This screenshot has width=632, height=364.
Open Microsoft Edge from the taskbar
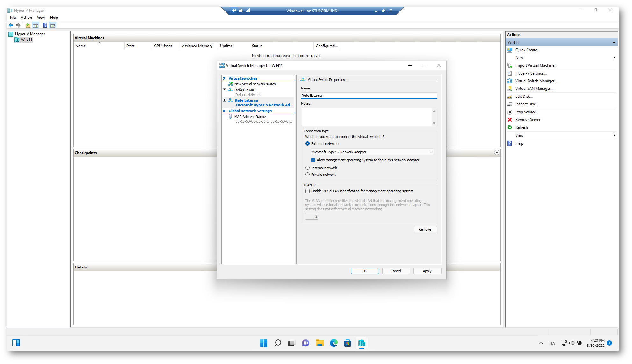point(334,343)
